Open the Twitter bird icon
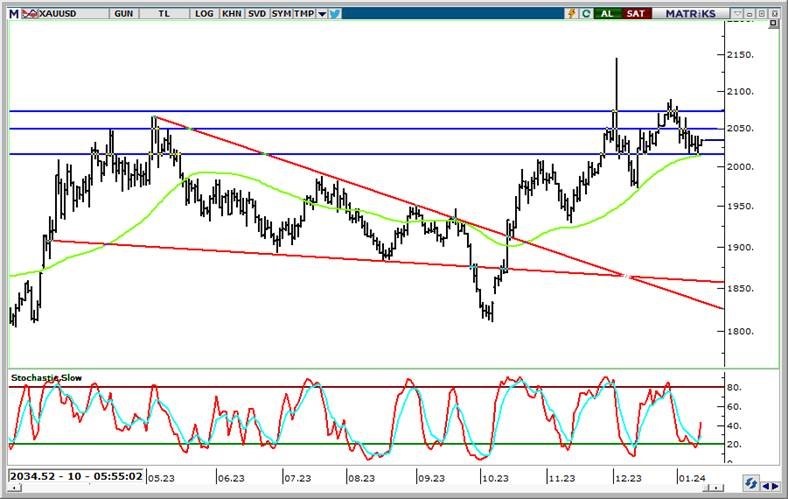 coord(334,13)
